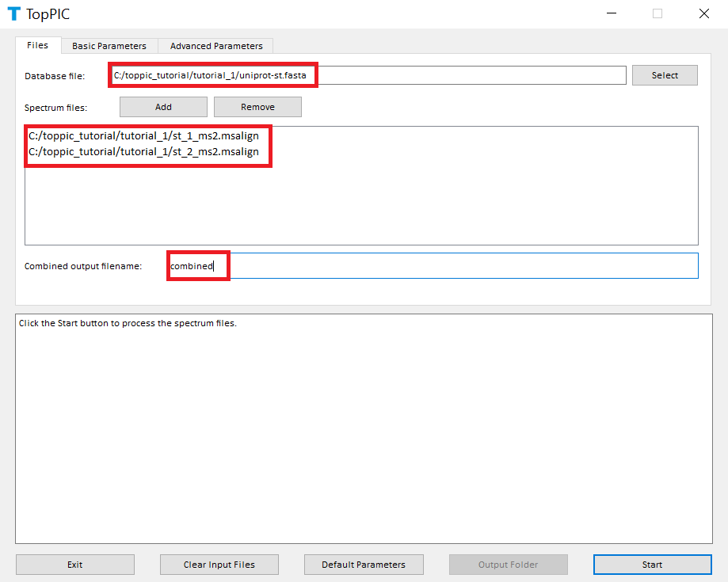Open the Output Folder button

(x=508, y=565)
